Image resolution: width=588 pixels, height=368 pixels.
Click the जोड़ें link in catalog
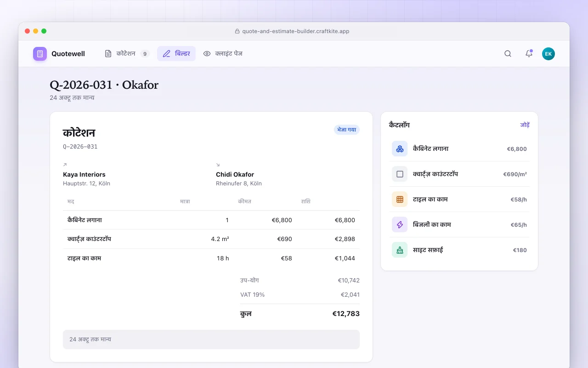525,125
